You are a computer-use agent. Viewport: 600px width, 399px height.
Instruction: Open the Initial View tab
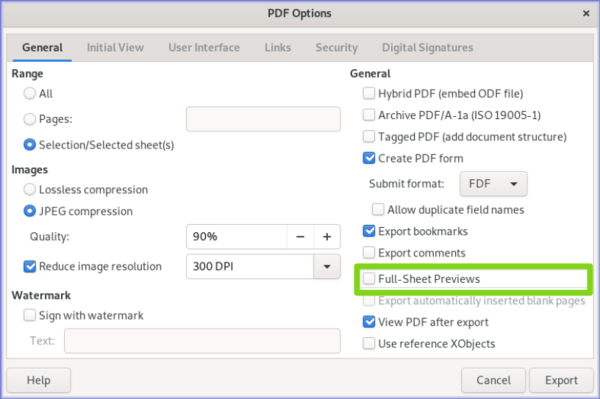pos(115,47)
